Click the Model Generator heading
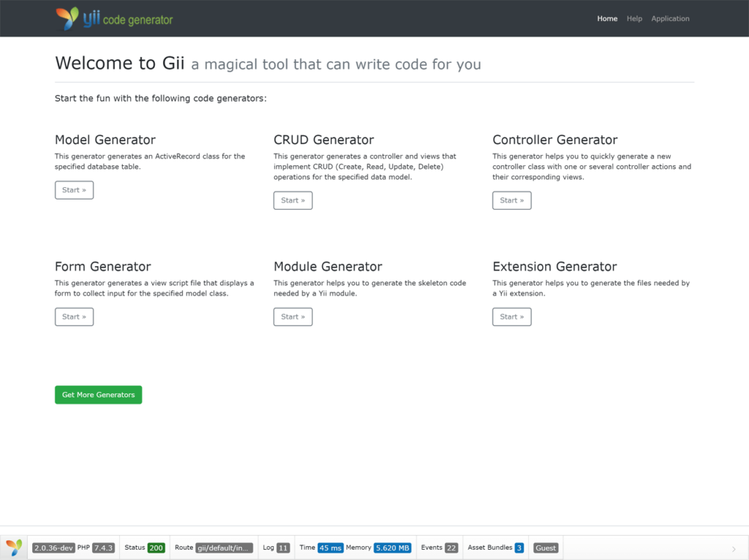 coord(105,140)
